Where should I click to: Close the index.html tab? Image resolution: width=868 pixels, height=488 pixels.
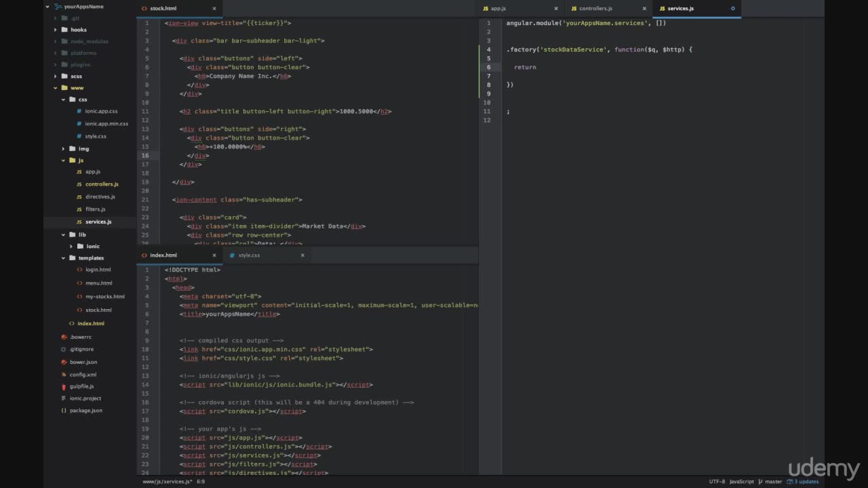[x=214, y=256]
